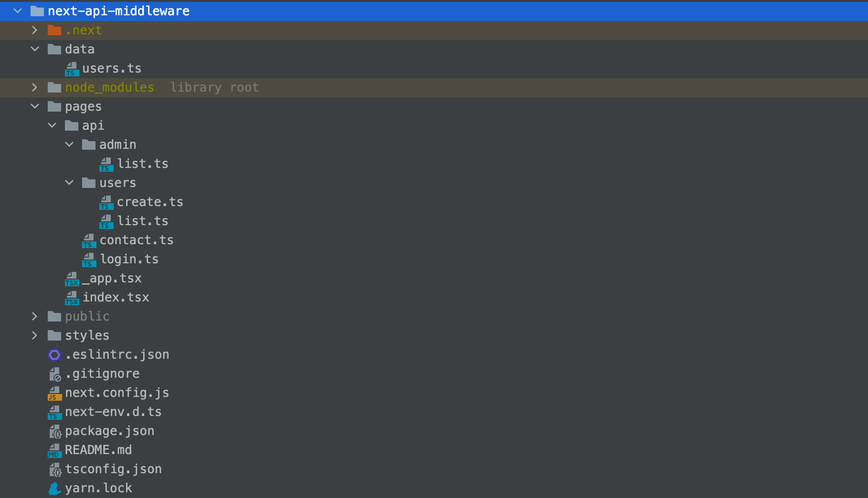
Task: Open tsconfig.json in the project tree
Action: (114, 469)
